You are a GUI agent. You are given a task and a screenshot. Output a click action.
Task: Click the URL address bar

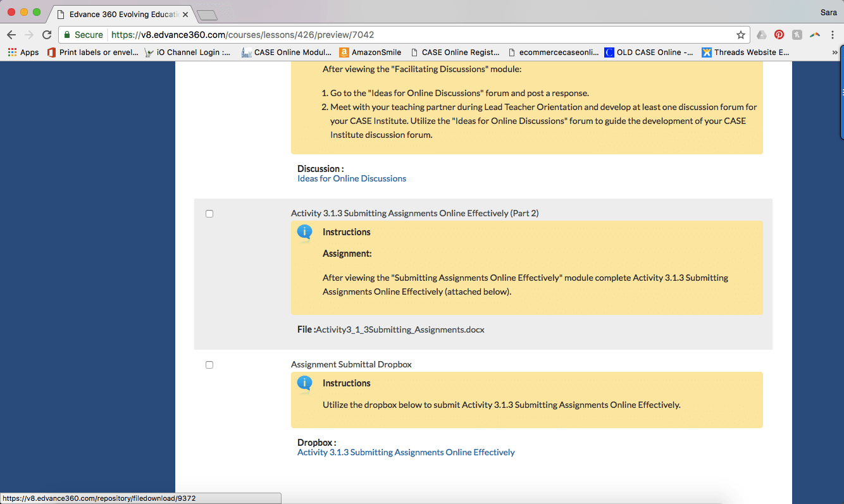418,35
